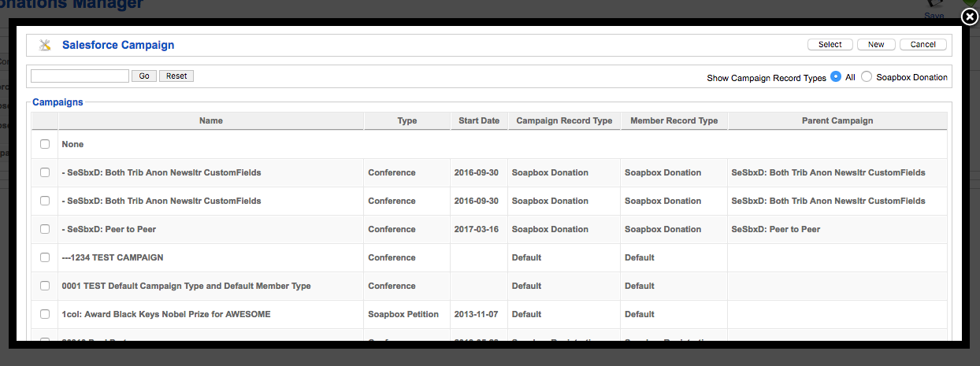The height and width of the screenshot is (366, 980).
Task: Check the None row checkbox
Action: (45, 144)
